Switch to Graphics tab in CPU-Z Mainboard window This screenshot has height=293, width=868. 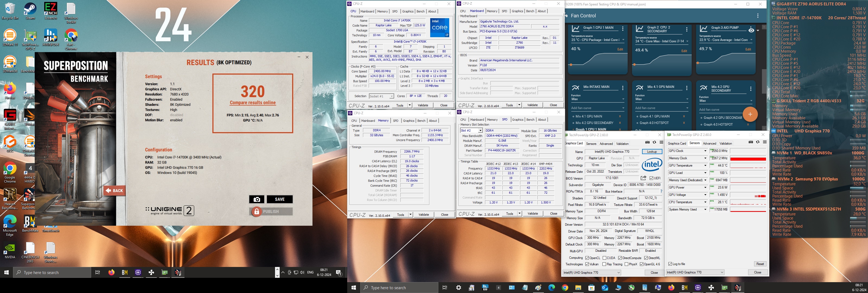point(517,11)
